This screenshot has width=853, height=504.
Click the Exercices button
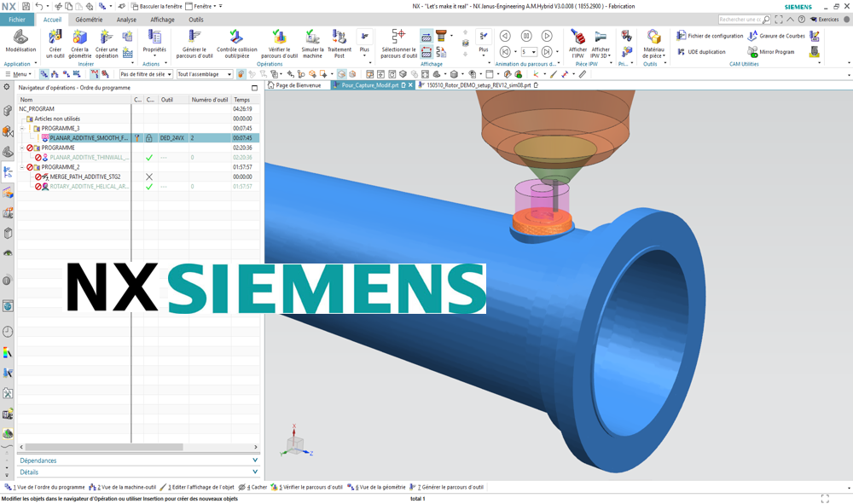point(824,19)
